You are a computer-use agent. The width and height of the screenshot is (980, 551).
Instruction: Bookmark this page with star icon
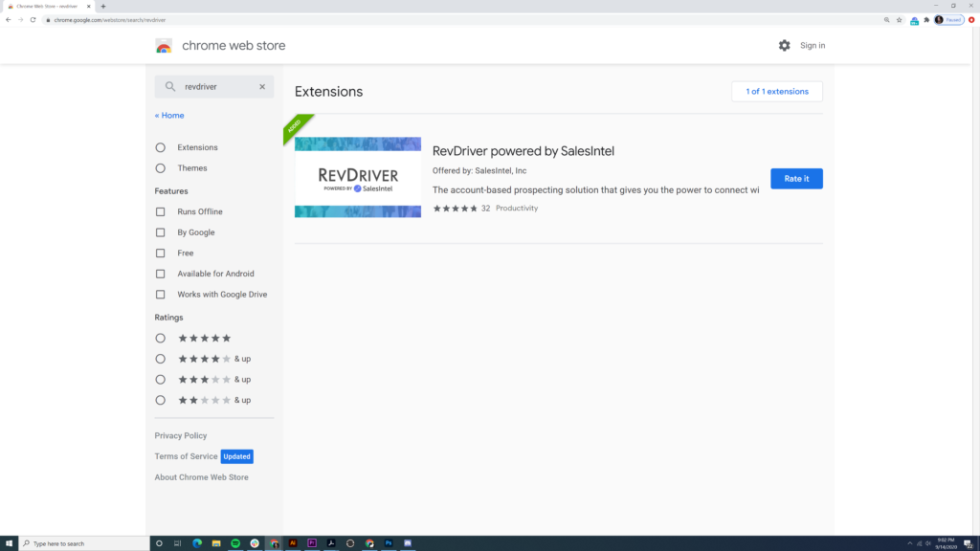point(900,20)
